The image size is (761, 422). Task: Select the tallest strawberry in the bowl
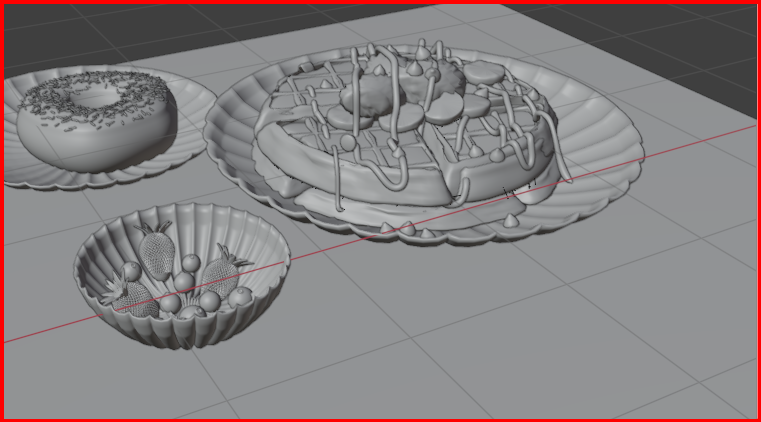156,252
